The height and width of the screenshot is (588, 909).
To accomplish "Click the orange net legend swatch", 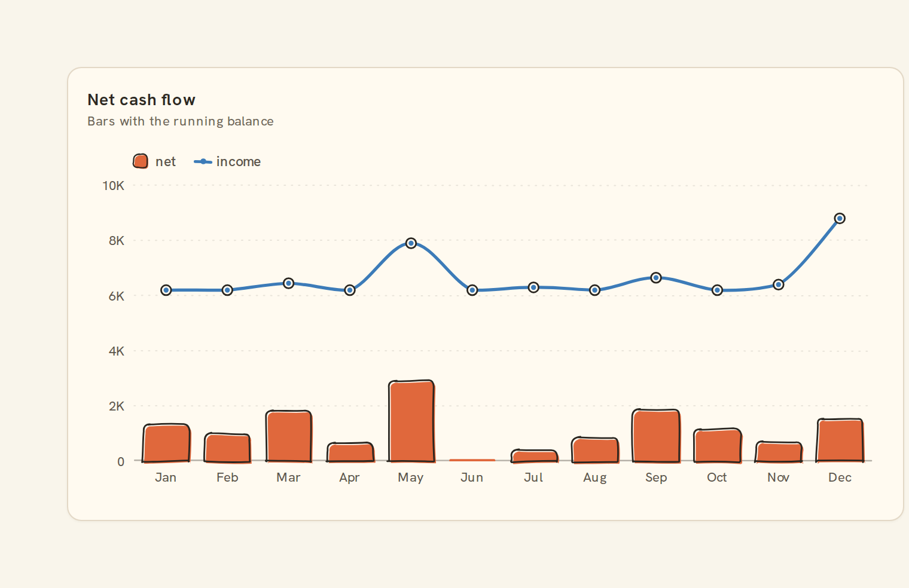I will point(141,161).
